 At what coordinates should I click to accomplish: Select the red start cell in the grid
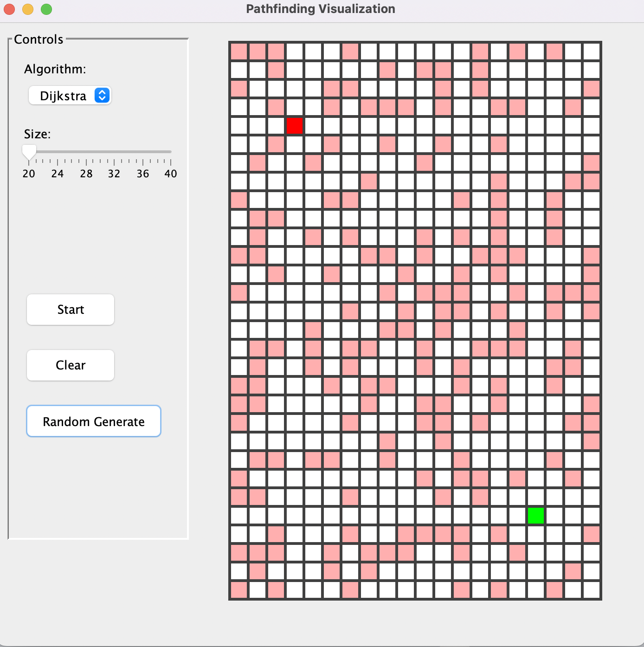(x=295, y=126)
